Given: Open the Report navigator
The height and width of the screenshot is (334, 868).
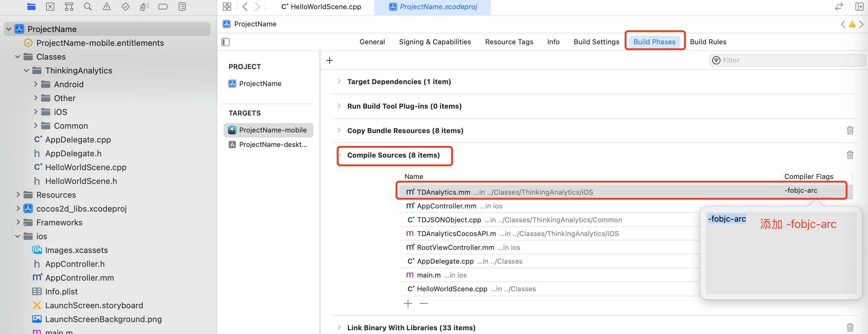Looking at the screenshot, I should (x=182, y=6).
